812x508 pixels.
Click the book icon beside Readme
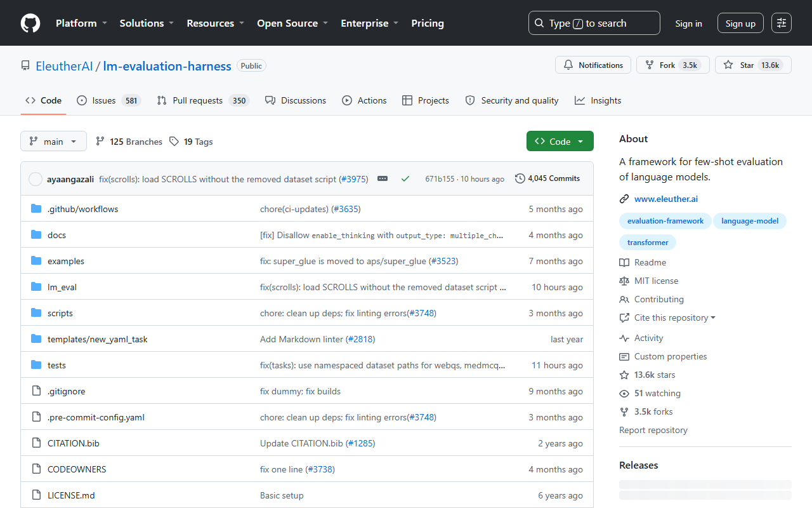tap(624, 262)
